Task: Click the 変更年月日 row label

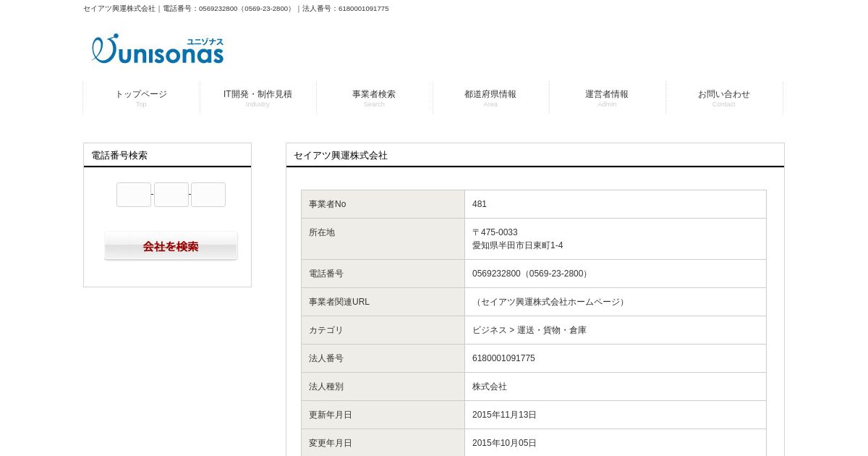Action: [331, 443]
